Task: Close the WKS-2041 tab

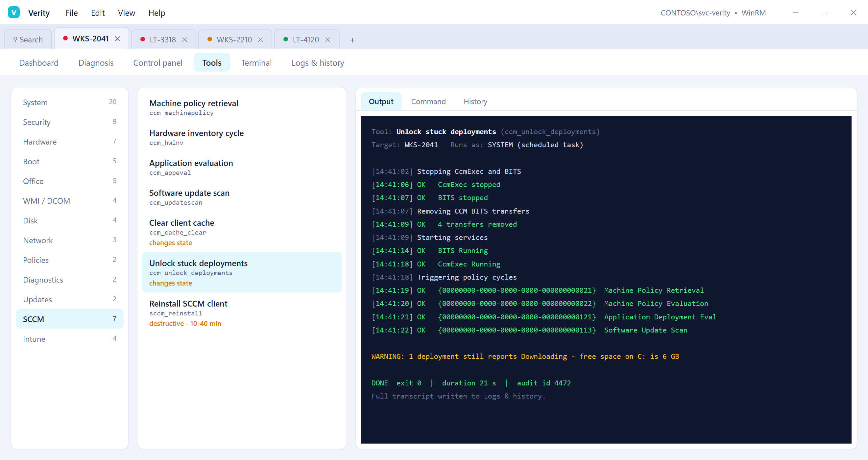Action: 117,39
